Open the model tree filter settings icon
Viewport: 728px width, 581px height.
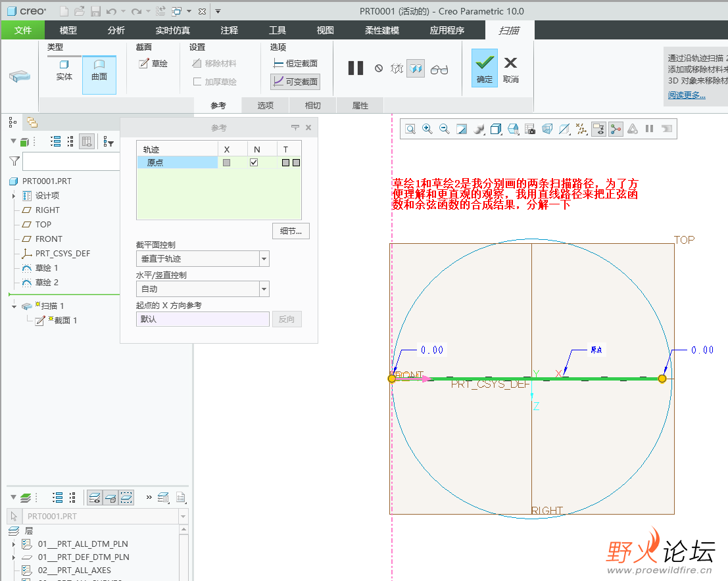(x=108, y=141)
